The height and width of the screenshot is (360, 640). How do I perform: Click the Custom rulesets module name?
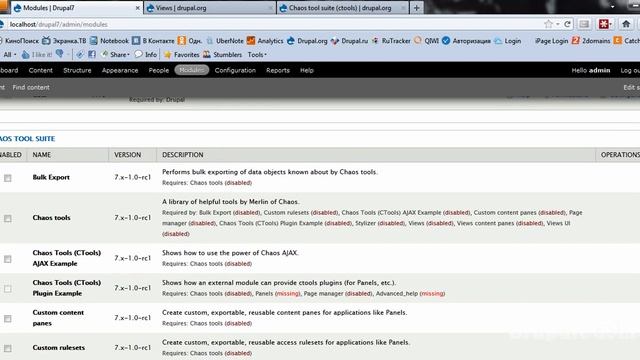tap(59, 347)
